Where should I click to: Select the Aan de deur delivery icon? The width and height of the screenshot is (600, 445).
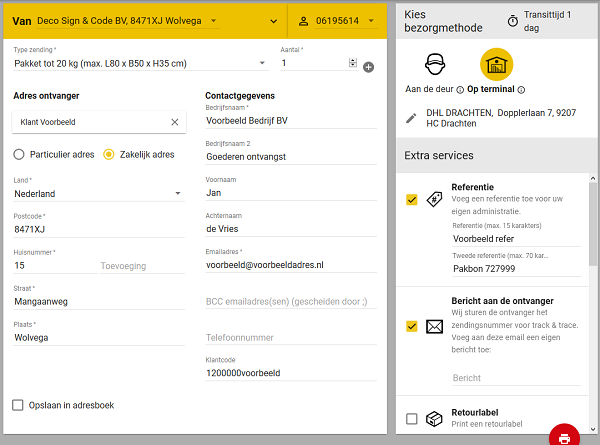[435, 64]
